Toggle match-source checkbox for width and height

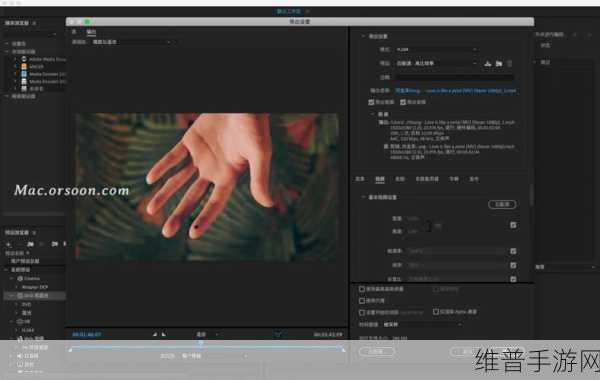pyautogui.click(x=513, y=225)
